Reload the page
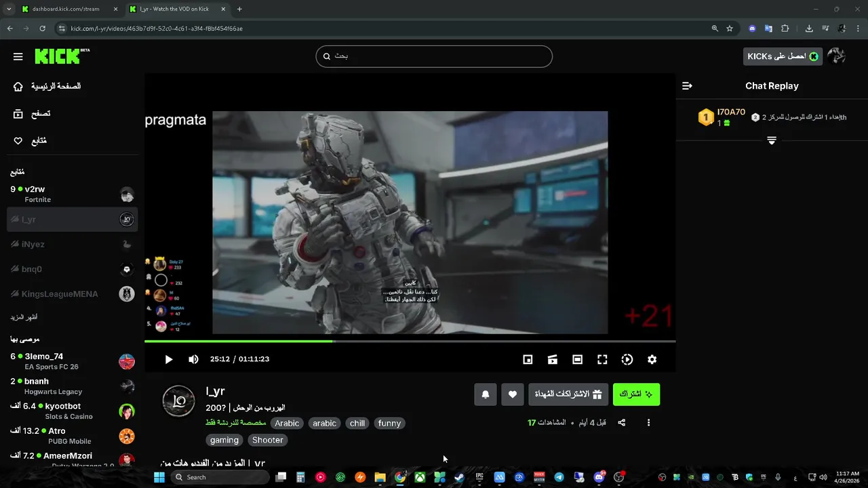 (42, 28)
